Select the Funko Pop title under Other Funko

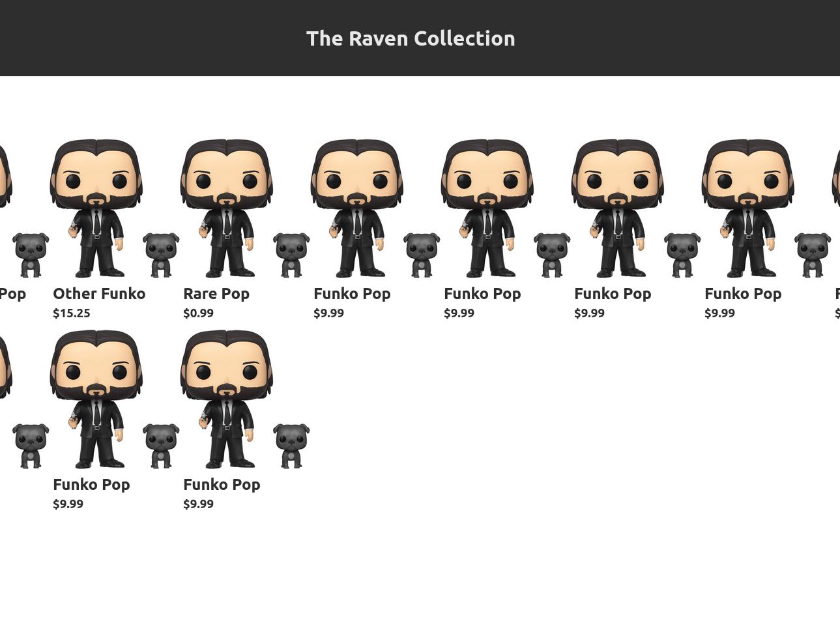point(91,485)
